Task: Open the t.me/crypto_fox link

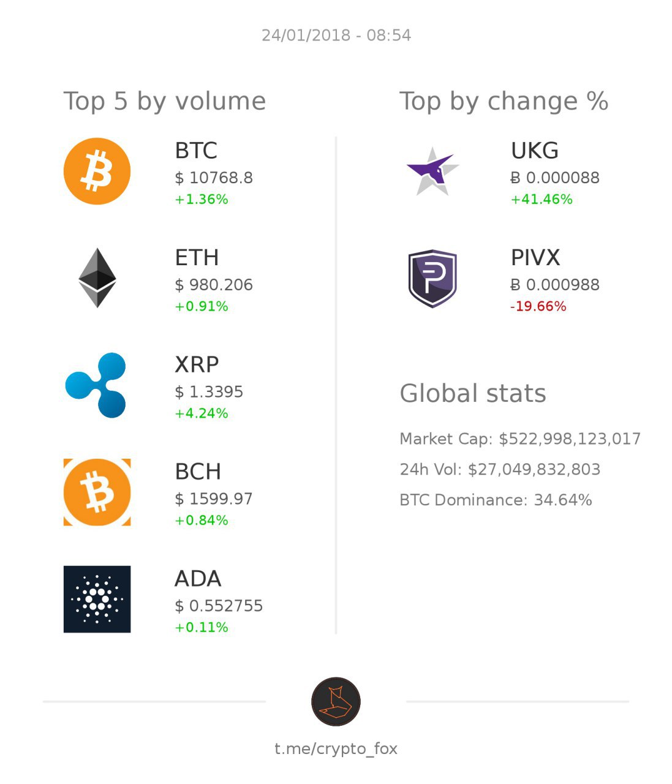Action: [x=336, y=748]
